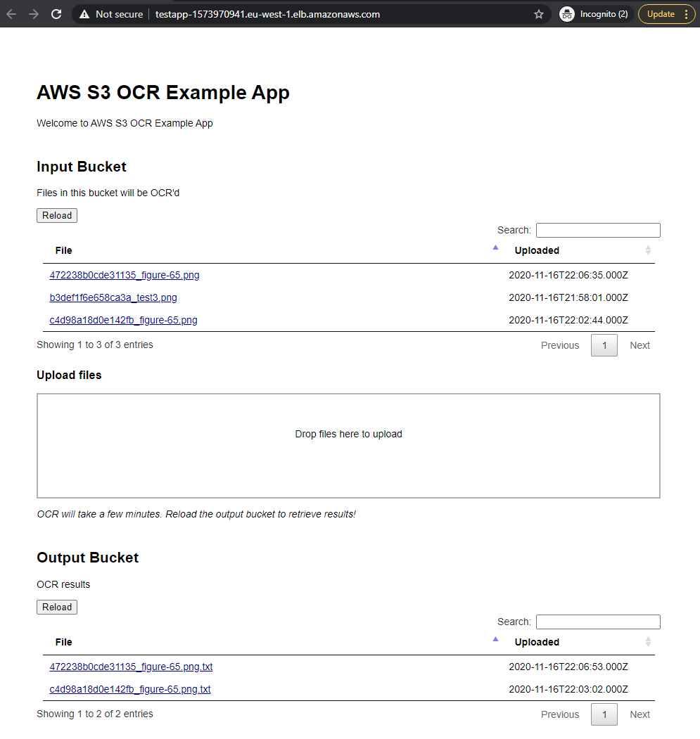The height and width of the screenshot is (739, 700).
Task: Open c4d98a18d0e142fb_figure-65.png.txt result
Action: (x=130, y=689)
